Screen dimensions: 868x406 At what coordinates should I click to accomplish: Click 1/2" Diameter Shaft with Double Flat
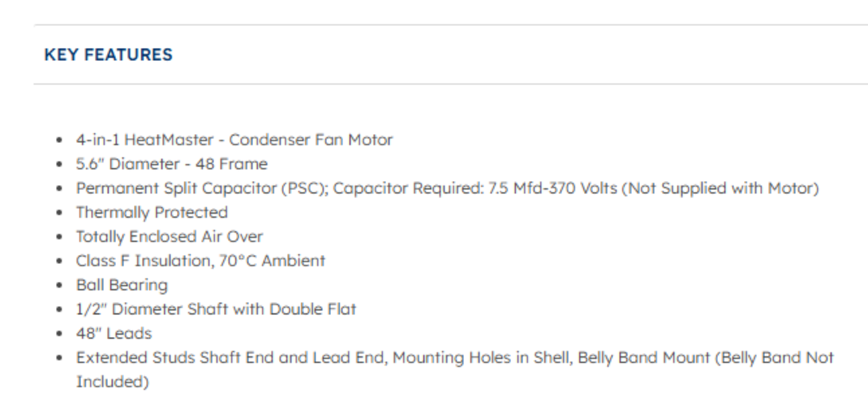pos(216,309)
